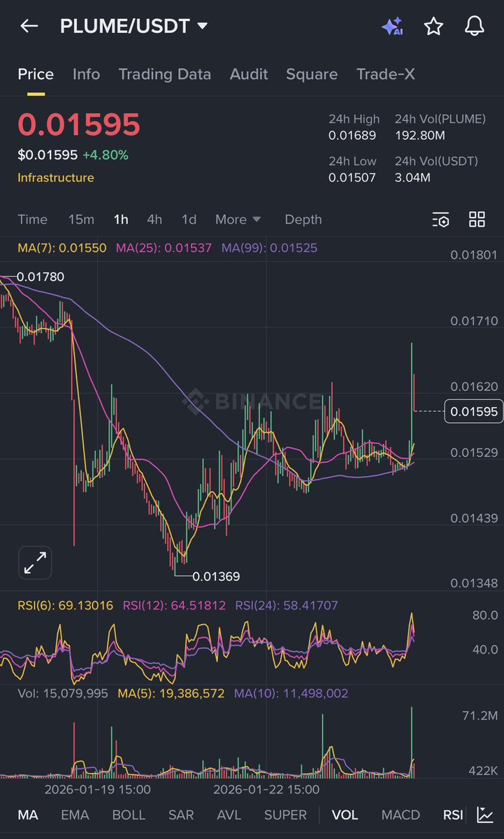Open indicator settings chart icon at bottom right

pos(484,815)
